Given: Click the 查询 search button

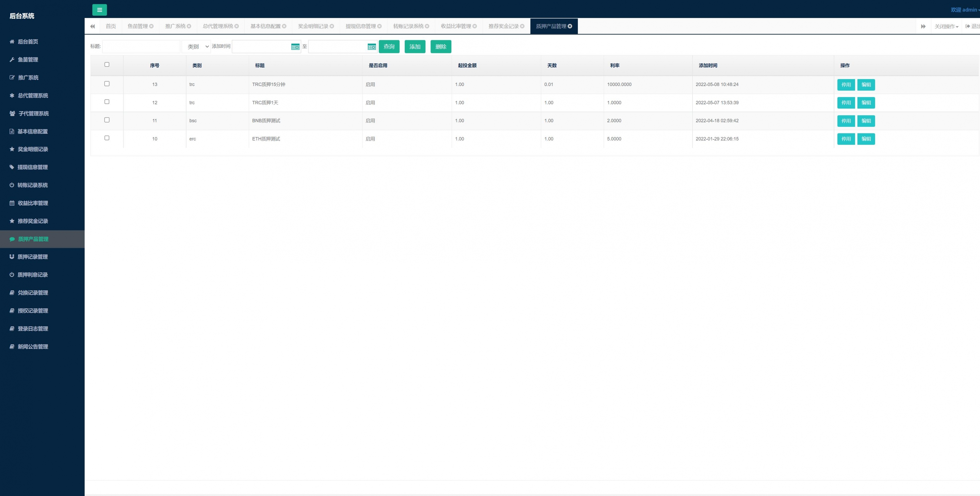Looking at the screenshot, I should (x=389, y=47).
